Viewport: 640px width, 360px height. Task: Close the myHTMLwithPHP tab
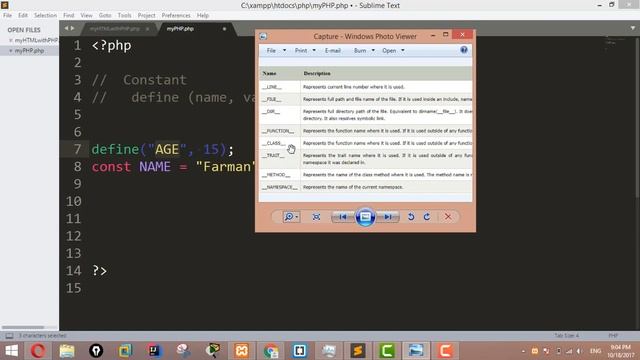coord(147,29)
